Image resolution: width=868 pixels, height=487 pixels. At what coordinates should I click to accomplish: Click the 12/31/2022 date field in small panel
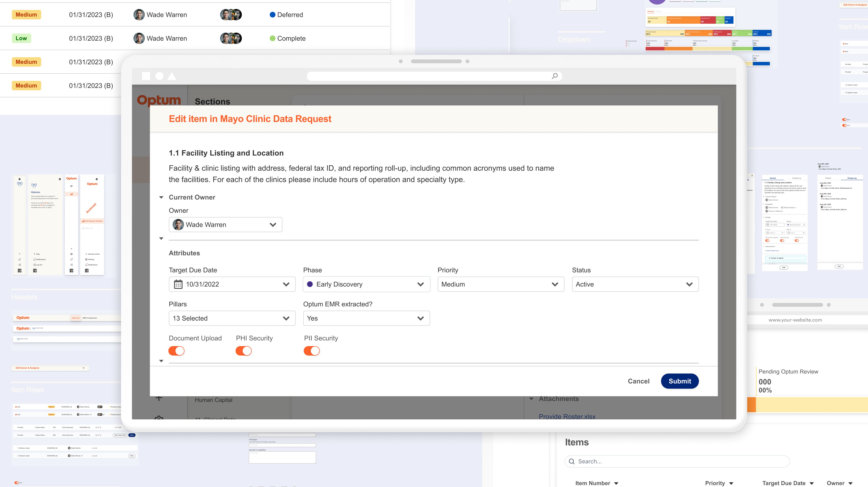(775, 225)
